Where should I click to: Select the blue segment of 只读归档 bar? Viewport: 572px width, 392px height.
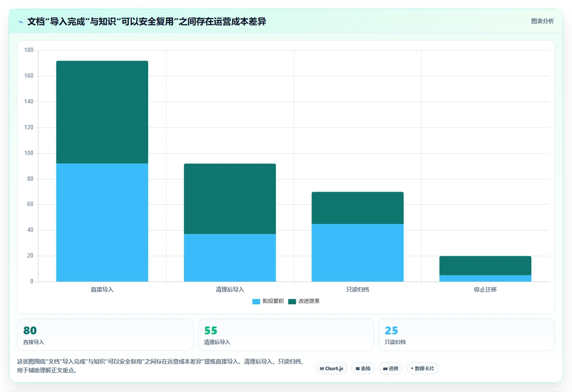click(x=357, y=253)
